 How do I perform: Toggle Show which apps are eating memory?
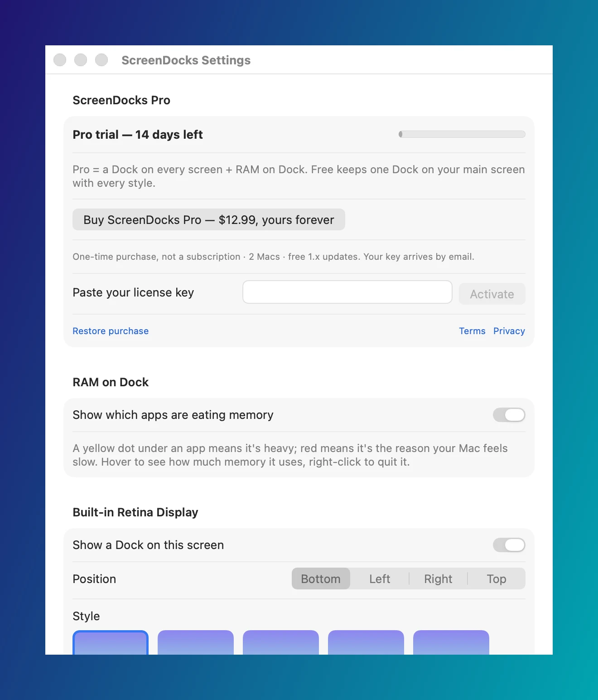509,415
